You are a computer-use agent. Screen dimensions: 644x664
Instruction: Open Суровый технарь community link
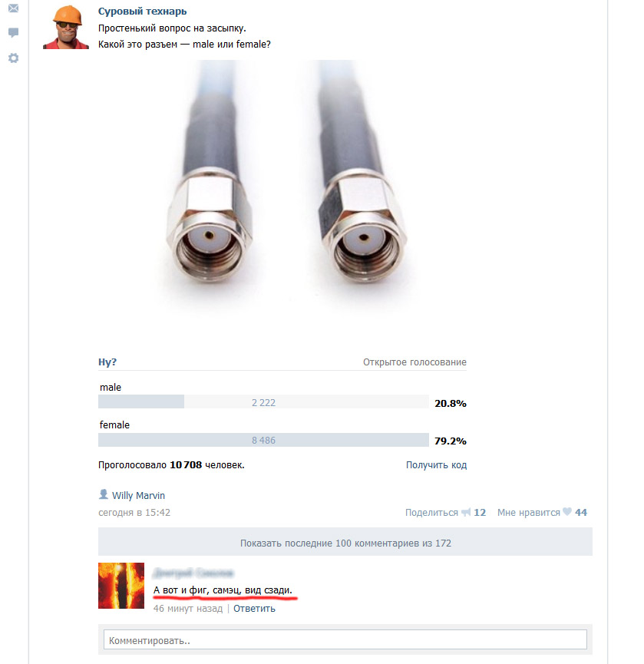point(142,12)
